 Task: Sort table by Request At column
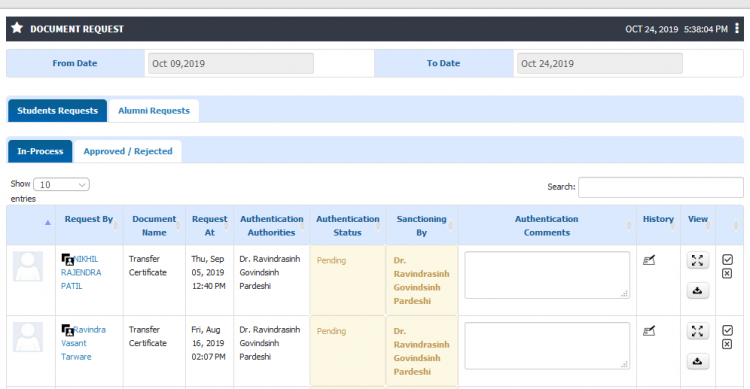click(x=210, y=226)
